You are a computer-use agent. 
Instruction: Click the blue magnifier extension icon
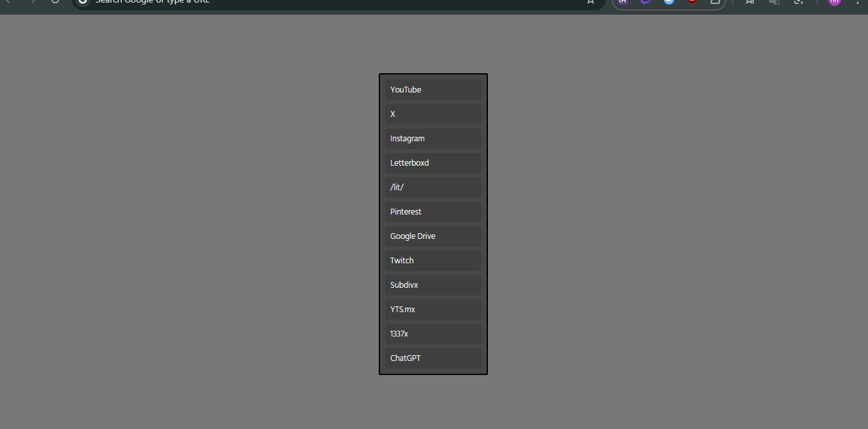(669, 2)
